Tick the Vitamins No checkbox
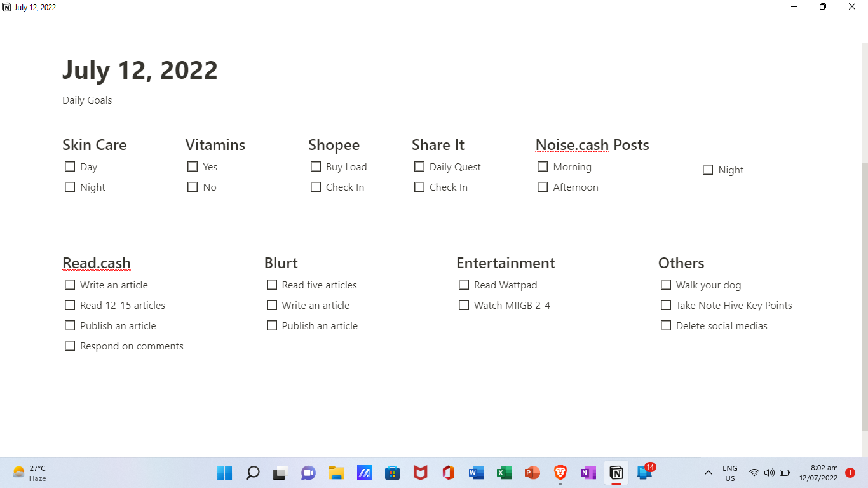This screenshot has height=488, width=868. click(193, 187)
